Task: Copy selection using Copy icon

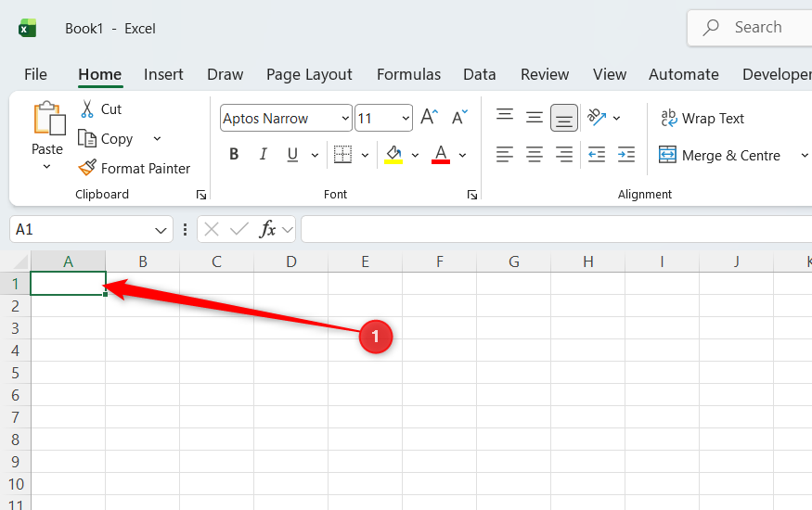Action: point(87,138)
